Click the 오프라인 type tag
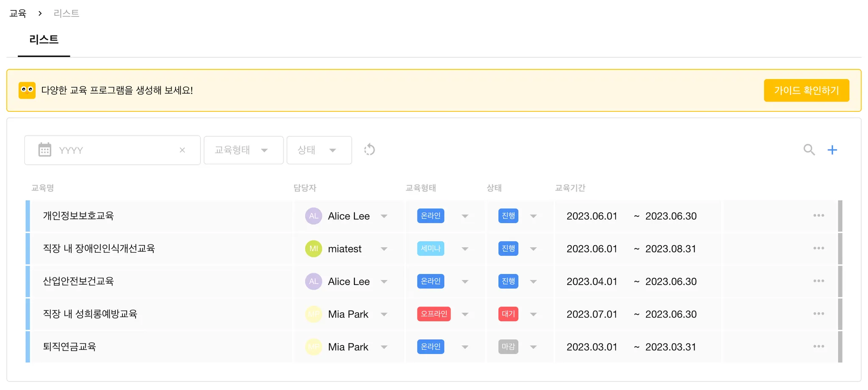Screen dimensions: 868x390 [x=434, y=314]
